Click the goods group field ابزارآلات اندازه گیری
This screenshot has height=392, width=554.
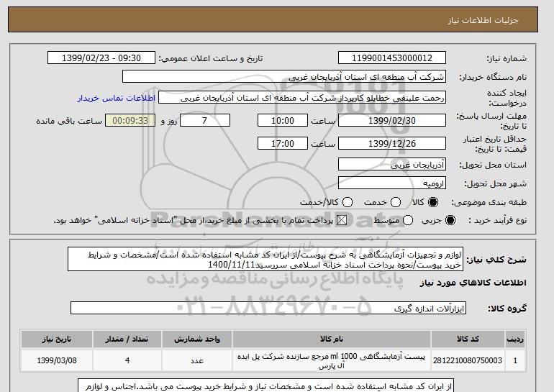tap(268, 309)
